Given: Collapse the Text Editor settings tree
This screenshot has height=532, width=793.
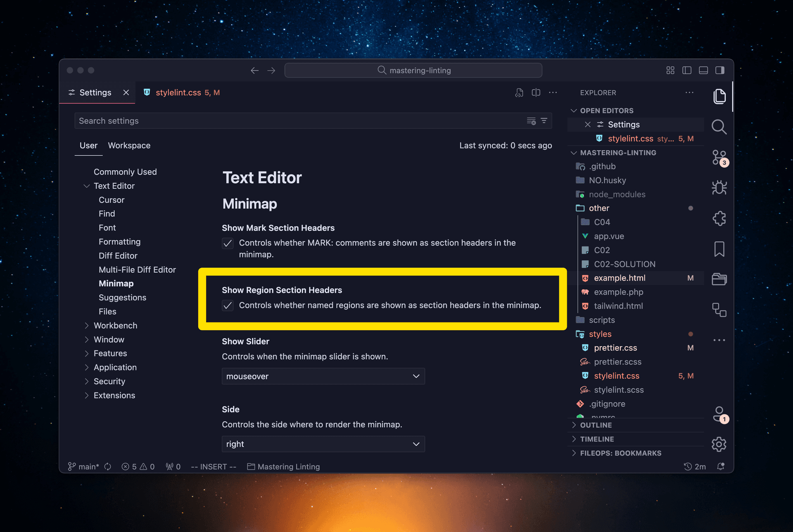Looking at the screenshot, I should click(x=87, y=186).
